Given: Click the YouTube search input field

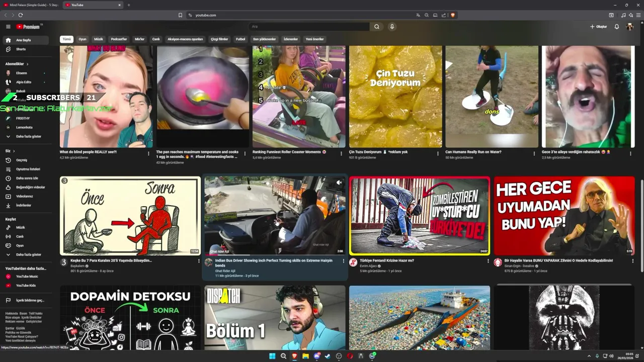Looking at the screenshot, I should point(309,27).
